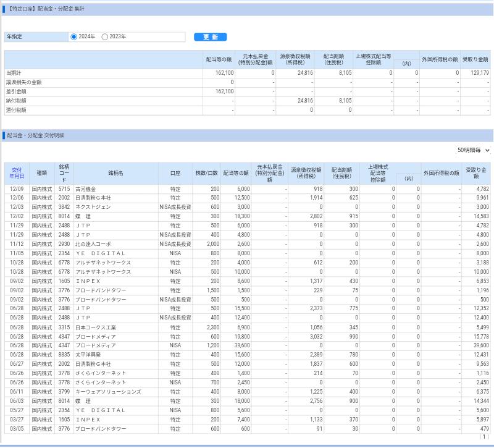This screenshot has height=448, width=494.
Task: Open the 50明細毎 rows-per-page dropdown
Action: (x=473, y=150)
